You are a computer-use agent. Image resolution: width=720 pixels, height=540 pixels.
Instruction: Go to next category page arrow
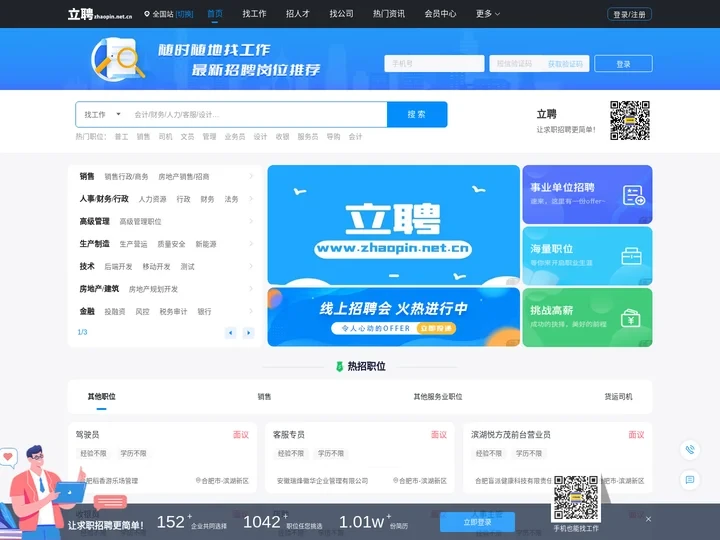coord(248,333)
